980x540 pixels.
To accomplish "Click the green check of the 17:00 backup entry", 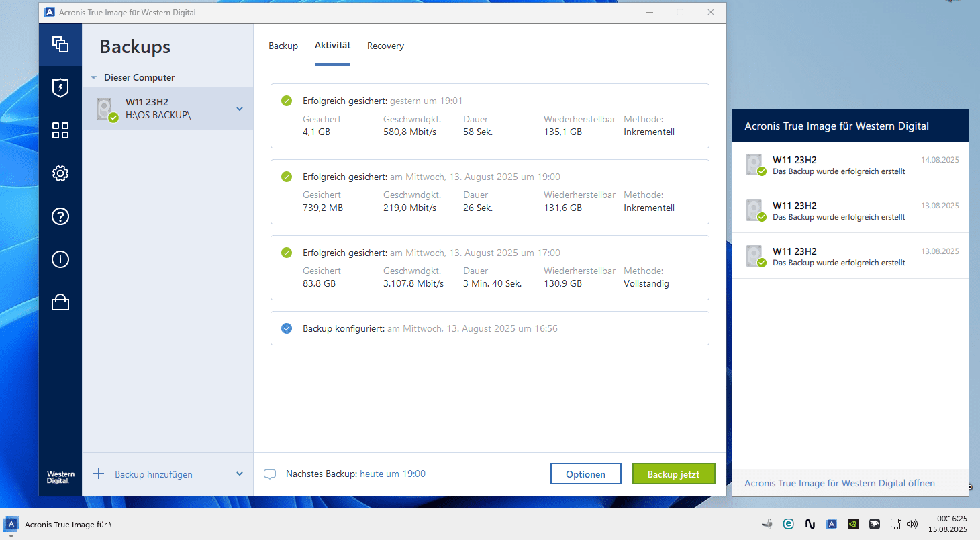I will [x=287, y=253].
